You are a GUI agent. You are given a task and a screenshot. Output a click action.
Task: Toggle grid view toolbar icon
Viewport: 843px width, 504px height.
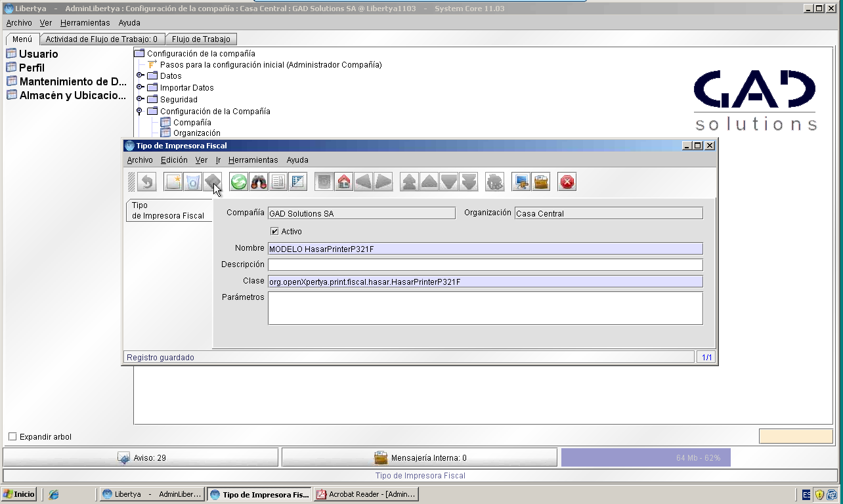[298, 182]
